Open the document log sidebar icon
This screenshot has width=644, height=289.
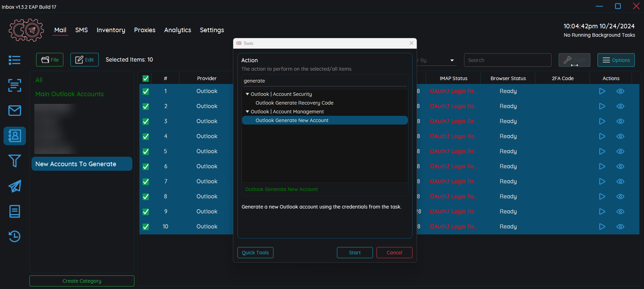click(14, 211)
